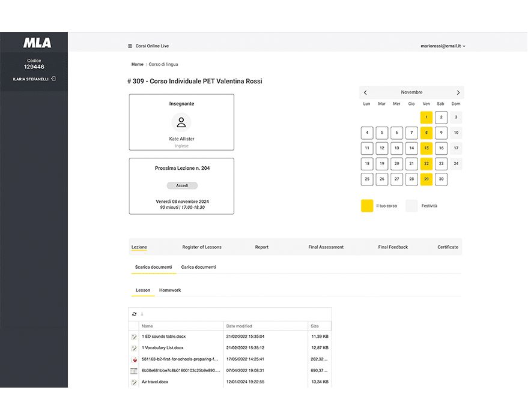This screenshot has width=528, height=420.
Task: Select file 581163-b2-first-for-schools-preparing
Action: coord(180,359)
